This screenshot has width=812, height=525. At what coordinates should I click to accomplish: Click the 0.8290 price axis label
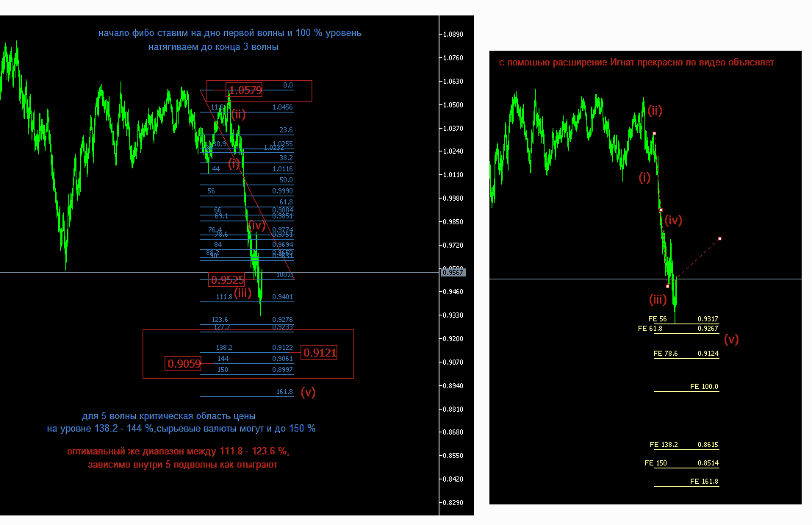[x=453, y=502]
